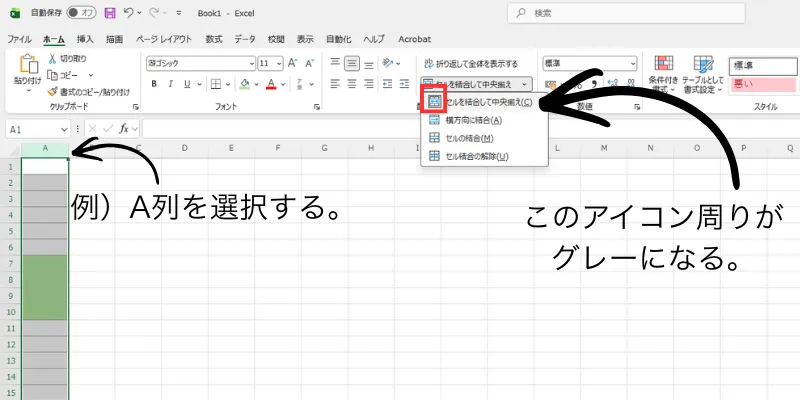Viewport: 800px width, 400px height.
Task: Choose セルを結合して中央揃え(C) menu entry
Action: click(484, 102)
